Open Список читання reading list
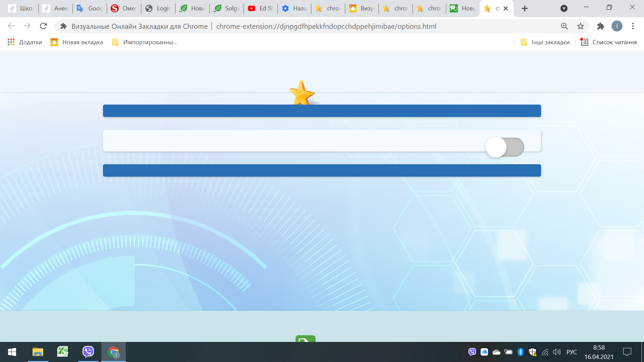This screenshot has width=644, height=362. (x=608, y=42)
